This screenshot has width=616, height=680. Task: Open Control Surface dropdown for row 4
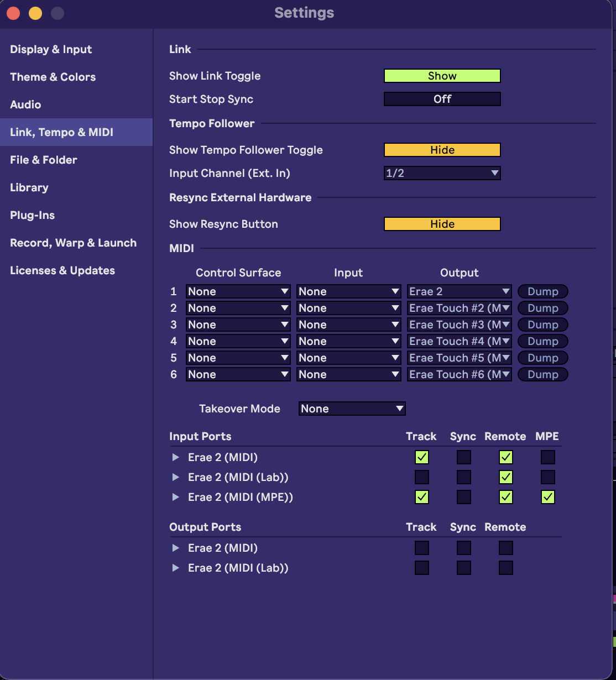click(x=238, y=341)
